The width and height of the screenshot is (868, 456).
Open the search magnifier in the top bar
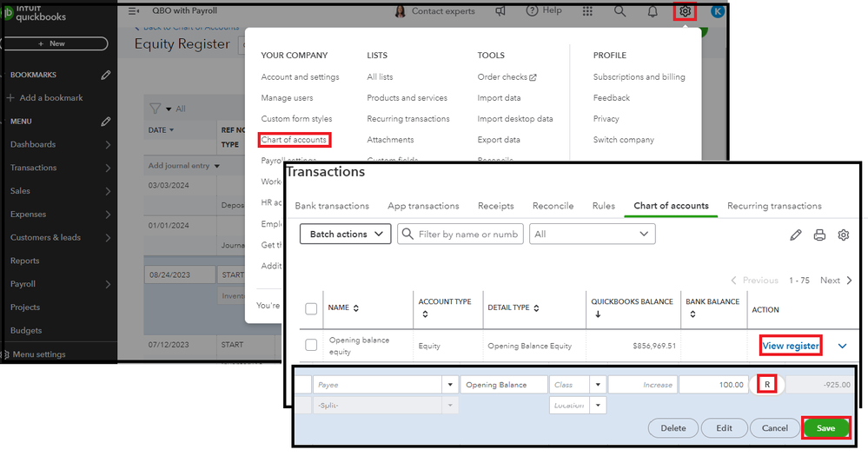coord(620,11)
